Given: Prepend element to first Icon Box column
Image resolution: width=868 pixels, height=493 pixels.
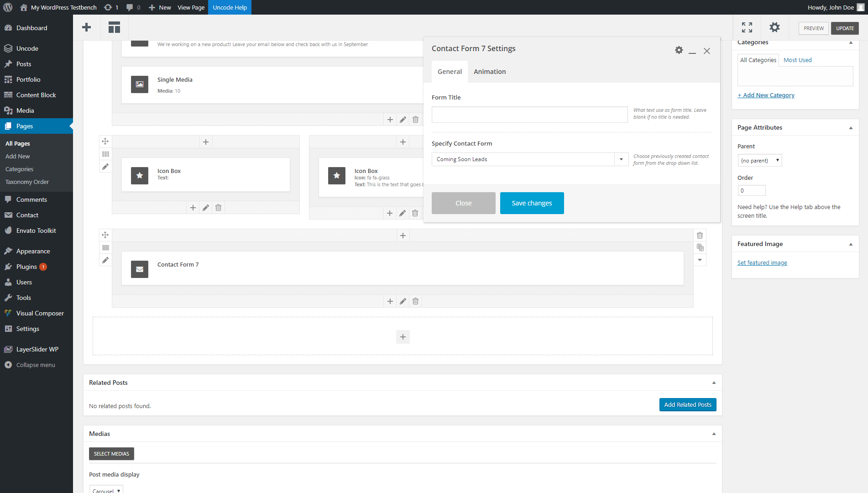Looking at the screenshot, I should tap(206, 142).
